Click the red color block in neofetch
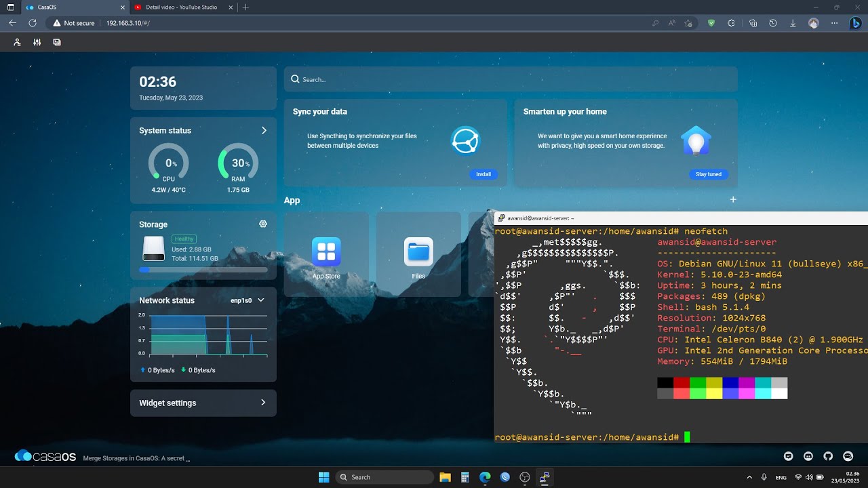The image size is (868, 488). [682, 383]
